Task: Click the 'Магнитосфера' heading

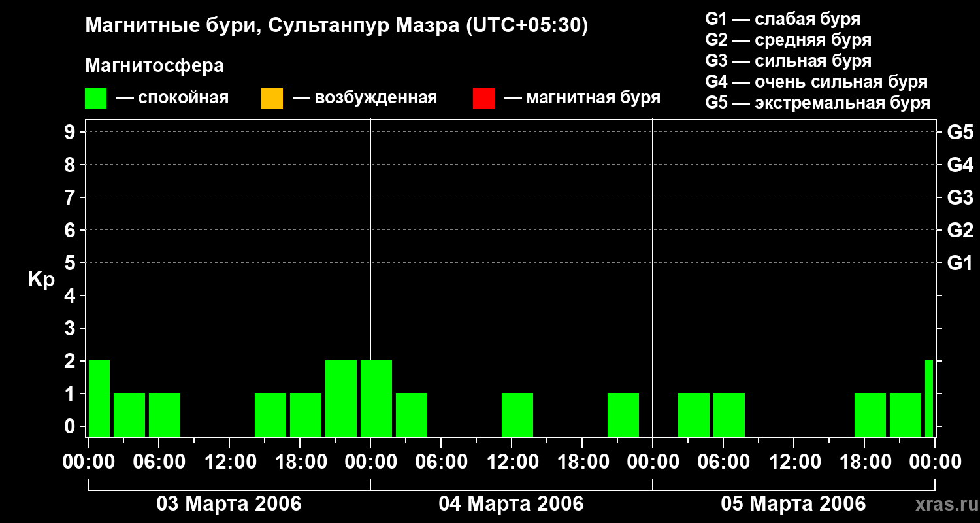Action: pos(154,66)
